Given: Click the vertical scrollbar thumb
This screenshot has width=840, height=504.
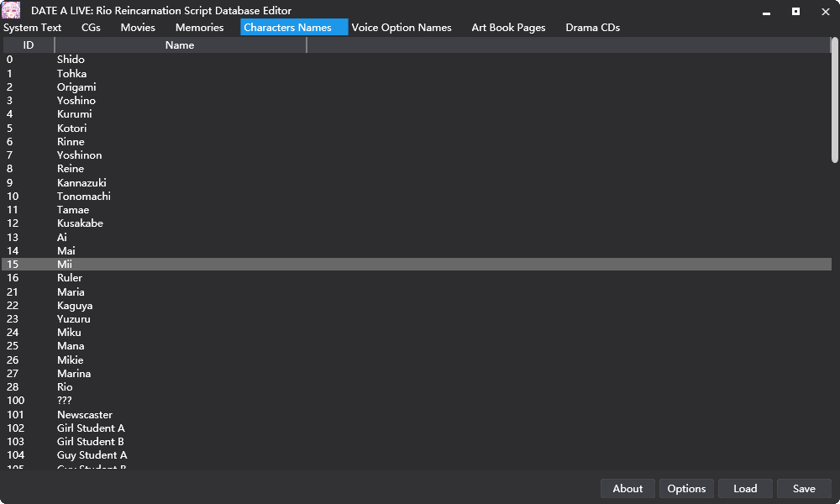Looking at the screenshot, I should [x=835, y=101].
